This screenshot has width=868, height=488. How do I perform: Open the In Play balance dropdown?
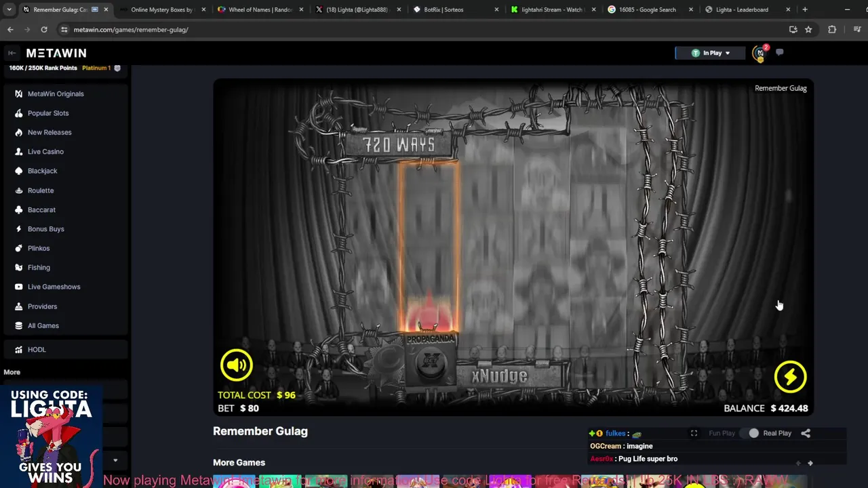click(710, 53)
